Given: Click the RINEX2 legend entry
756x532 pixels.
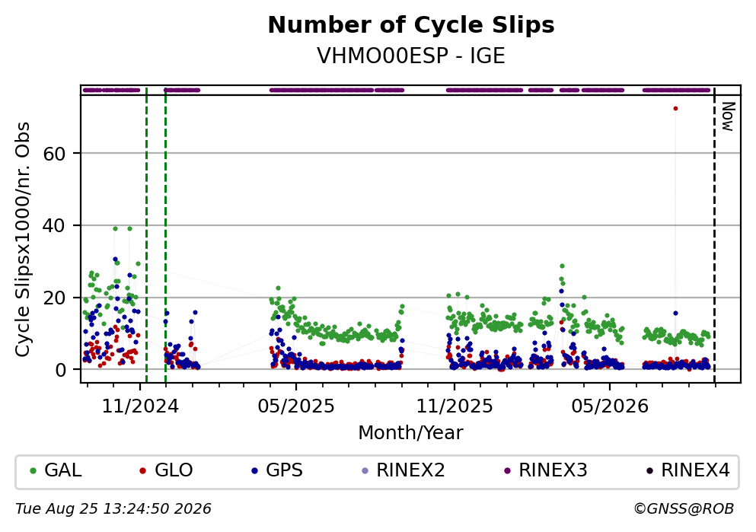Looking at the screenshot, I should pyautogui.click(x=403, y=470).
